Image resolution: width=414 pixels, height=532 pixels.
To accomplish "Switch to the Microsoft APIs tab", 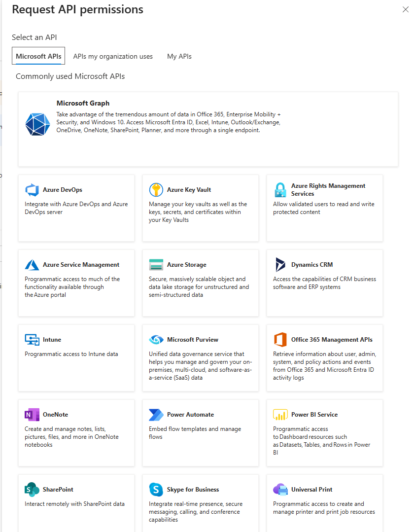I will coord(38,56).
